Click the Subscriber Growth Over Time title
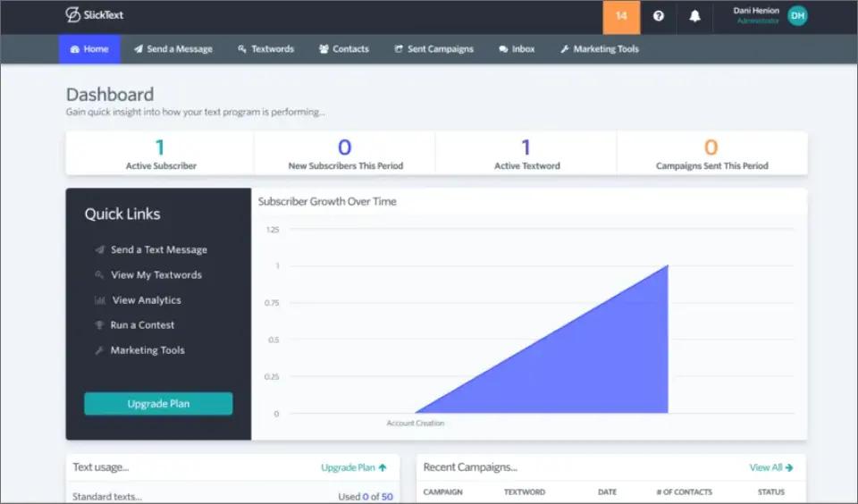 [327, 201]
